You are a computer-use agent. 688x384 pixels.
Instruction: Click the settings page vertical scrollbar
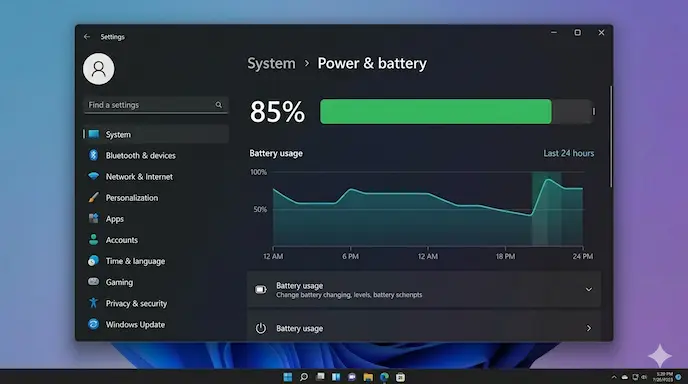tap(611, 136)
